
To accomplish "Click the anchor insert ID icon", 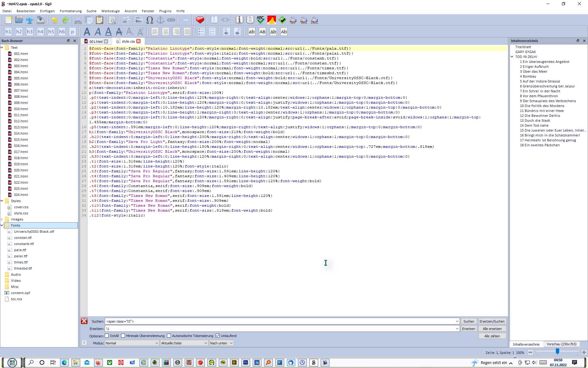I will [160, 20].
